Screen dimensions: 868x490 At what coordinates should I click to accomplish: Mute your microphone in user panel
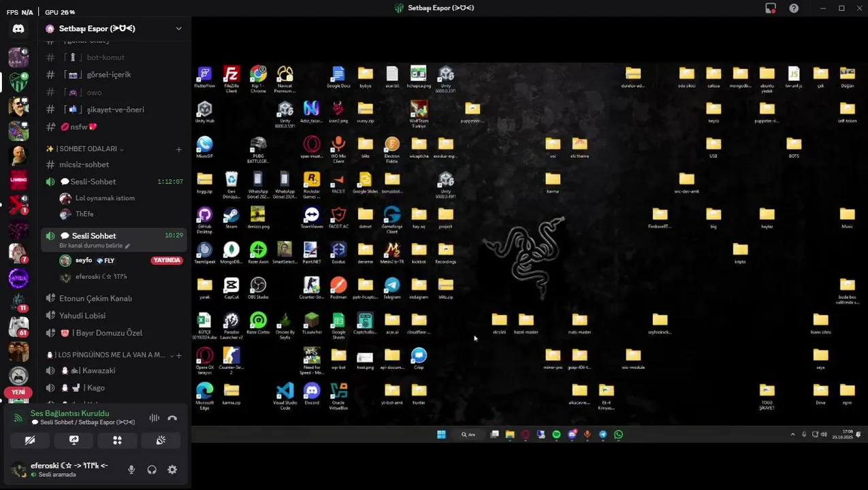[x=131, y=470]
